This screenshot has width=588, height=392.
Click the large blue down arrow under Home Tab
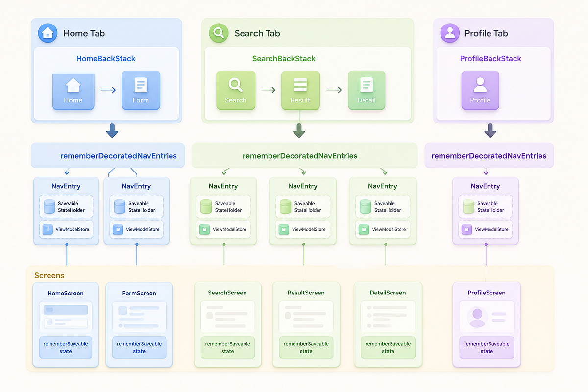[112, 131]
